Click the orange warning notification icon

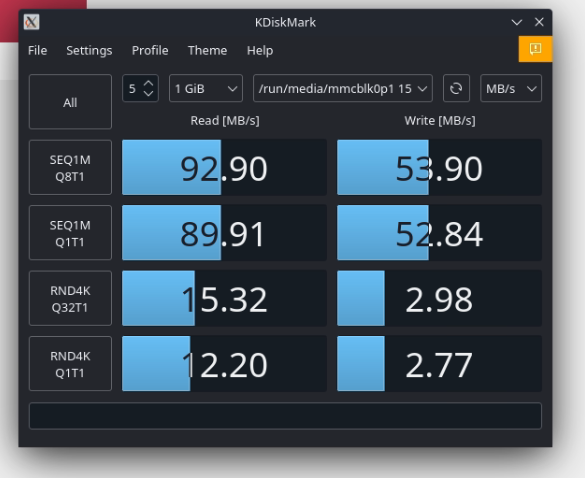coord(535,49)
